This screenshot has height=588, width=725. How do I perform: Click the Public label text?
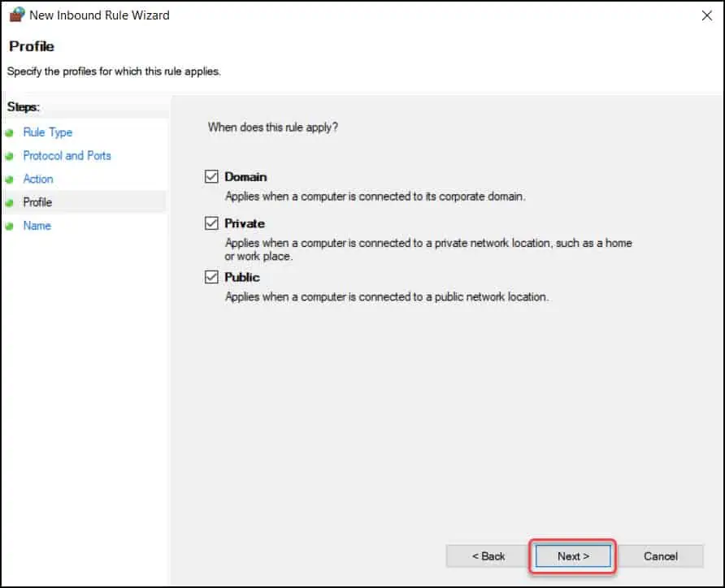pos(242,277)
